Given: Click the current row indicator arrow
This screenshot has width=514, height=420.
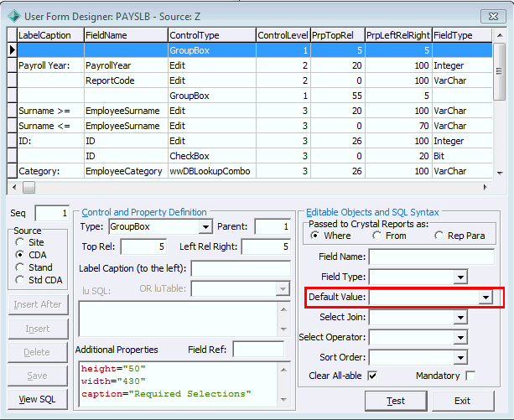Looking at the screenshot, I should tap(13, 50).
